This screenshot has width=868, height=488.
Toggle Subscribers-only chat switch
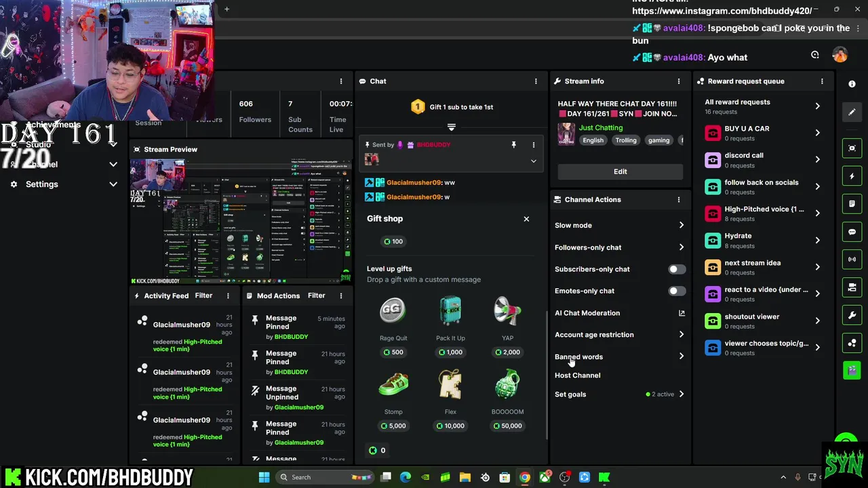tap(676, 269)
